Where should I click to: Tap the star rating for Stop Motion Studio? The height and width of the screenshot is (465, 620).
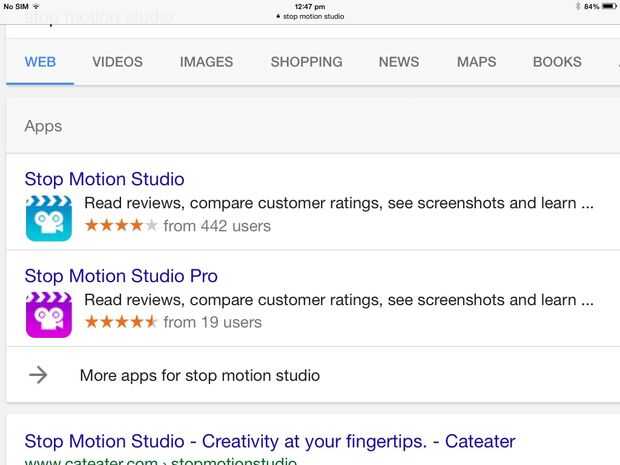pyautogui.click(x=121, y=226)
